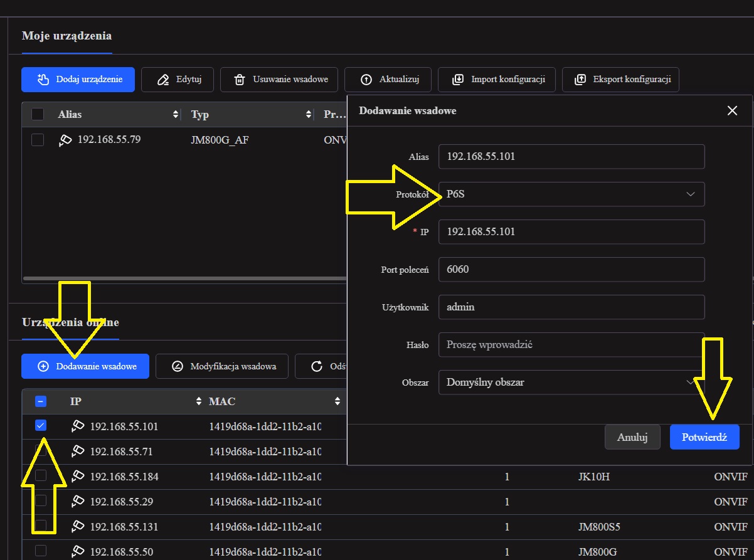
Task: Click Usuwanie wsadowe button
Action: click(x=279, y=80)
